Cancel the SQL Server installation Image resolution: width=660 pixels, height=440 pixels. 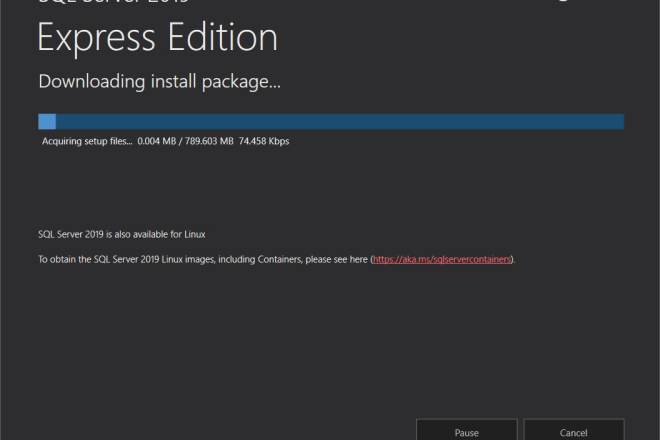click(573, 431)
